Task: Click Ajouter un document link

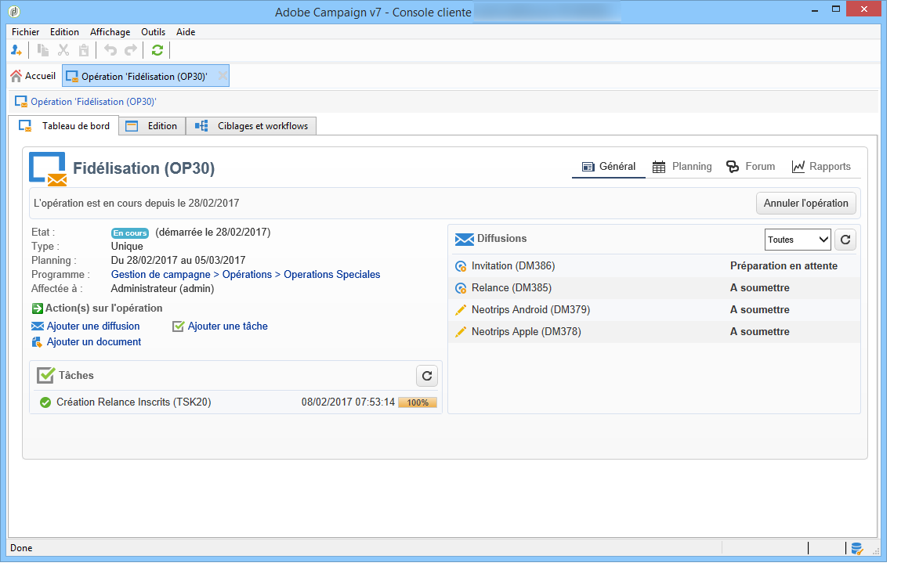Action: (94, 342)
